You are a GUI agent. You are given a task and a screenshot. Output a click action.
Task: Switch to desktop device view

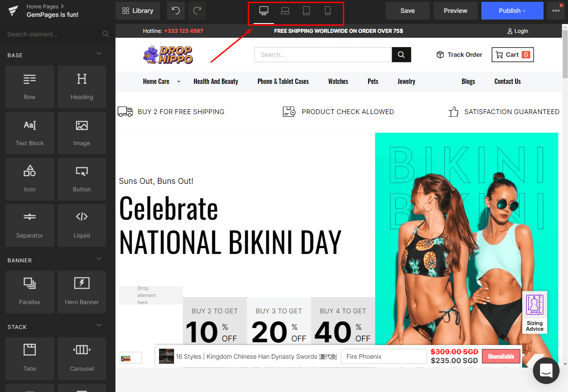pyautogui.click(x=264, y=11)
